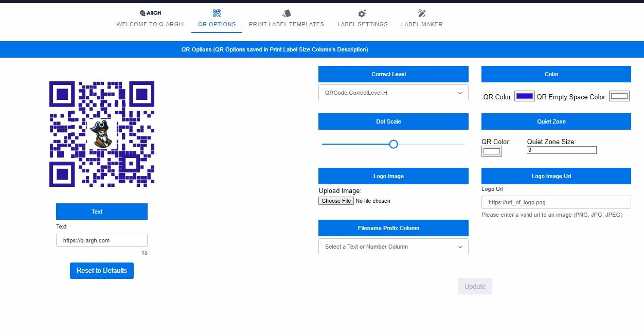Expand the Filename Prefix Column dropdown

click(x=393, y=247)
